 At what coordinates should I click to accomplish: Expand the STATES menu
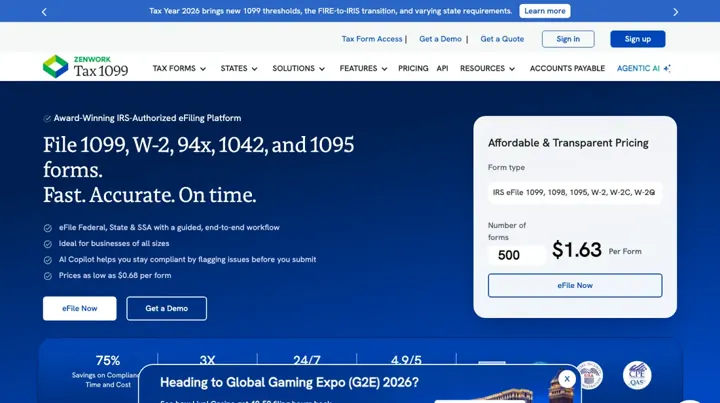pos(239,68)
